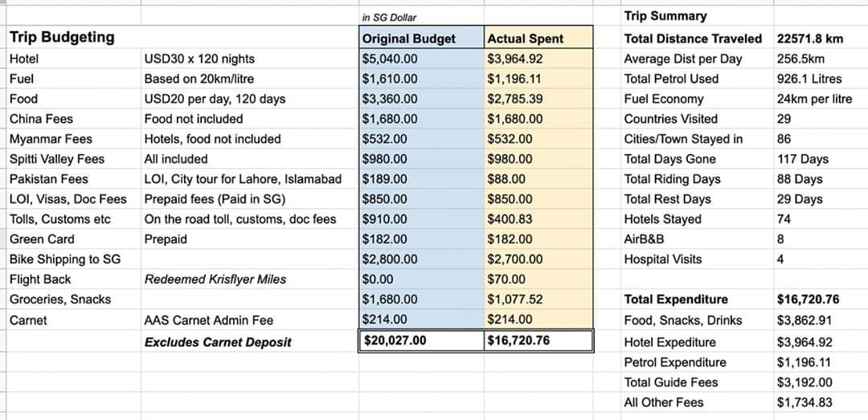Click the Actual Spent column header cell
This screenshot has width=868, height=420.
(538, 38)
